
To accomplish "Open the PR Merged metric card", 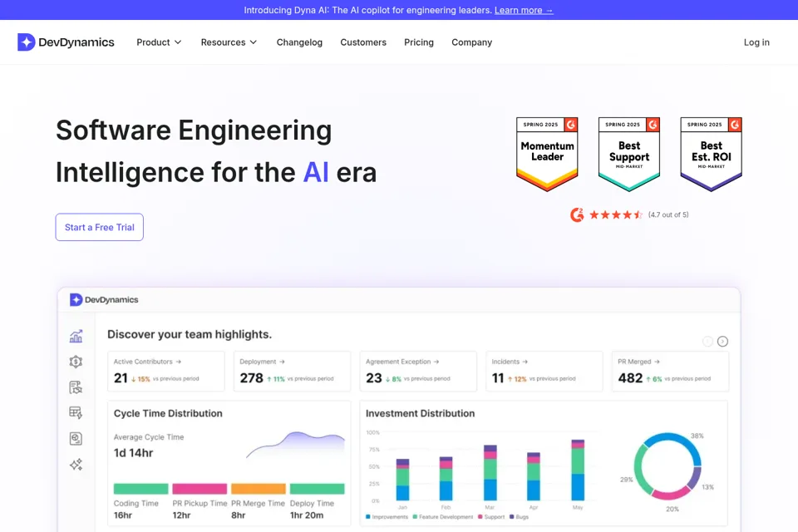I will [x=670, y=371].
